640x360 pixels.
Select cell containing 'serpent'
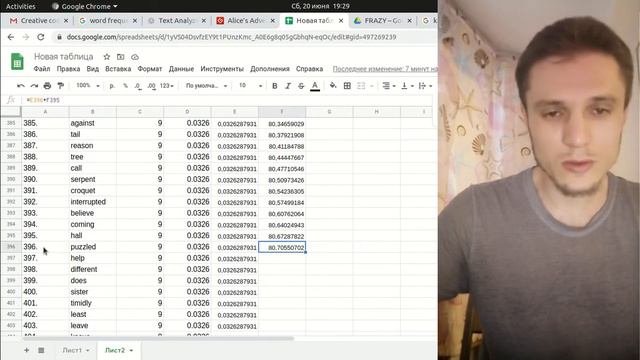pos(92,179)
